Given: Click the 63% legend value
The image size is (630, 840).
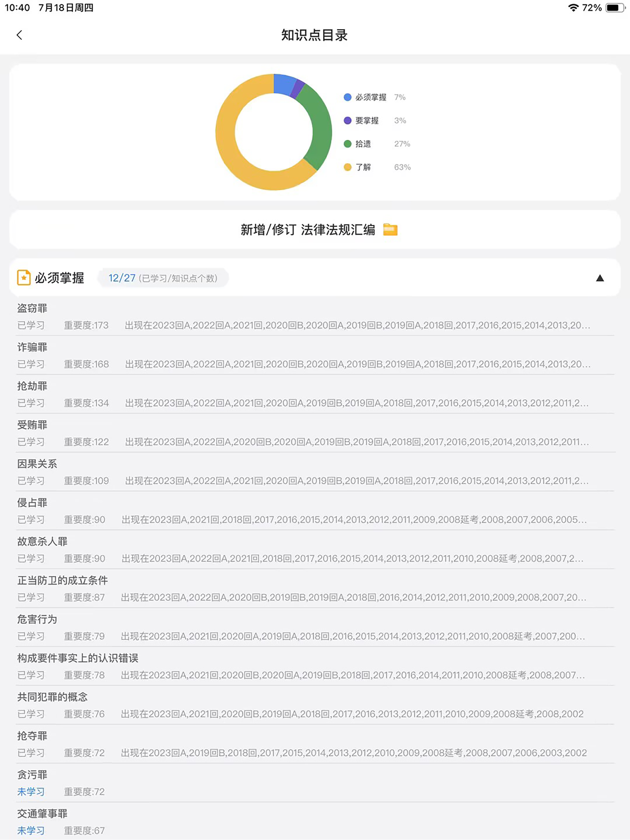Looking at the screenshot, I should [402, 167].
